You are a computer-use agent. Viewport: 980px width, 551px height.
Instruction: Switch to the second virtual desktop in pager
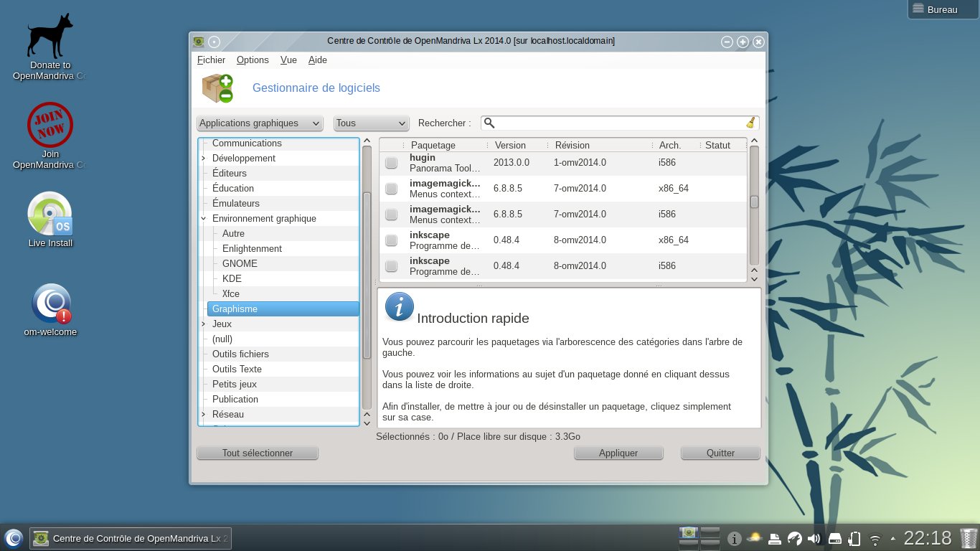(x=710, y=532)
